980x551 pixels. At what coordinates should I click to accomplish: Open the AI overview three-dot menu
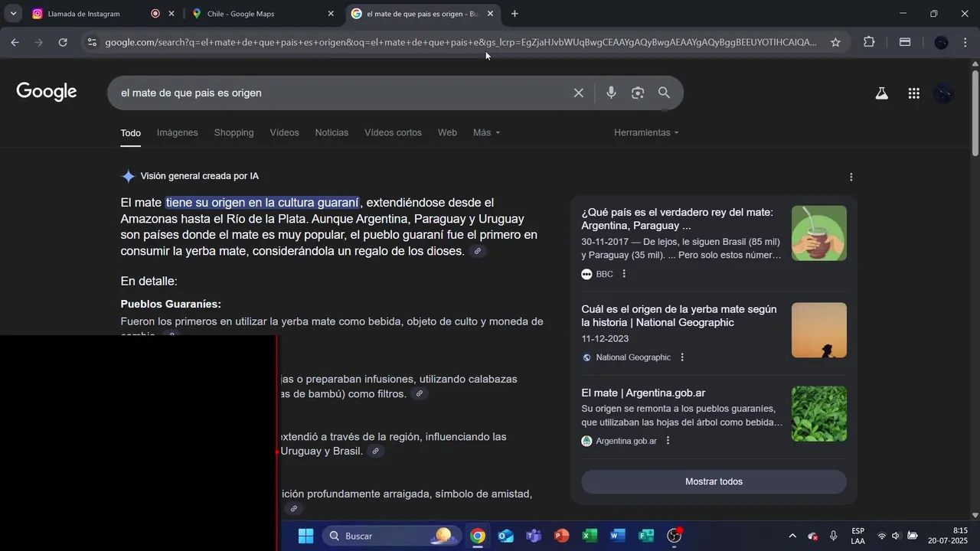coord(851,177)
